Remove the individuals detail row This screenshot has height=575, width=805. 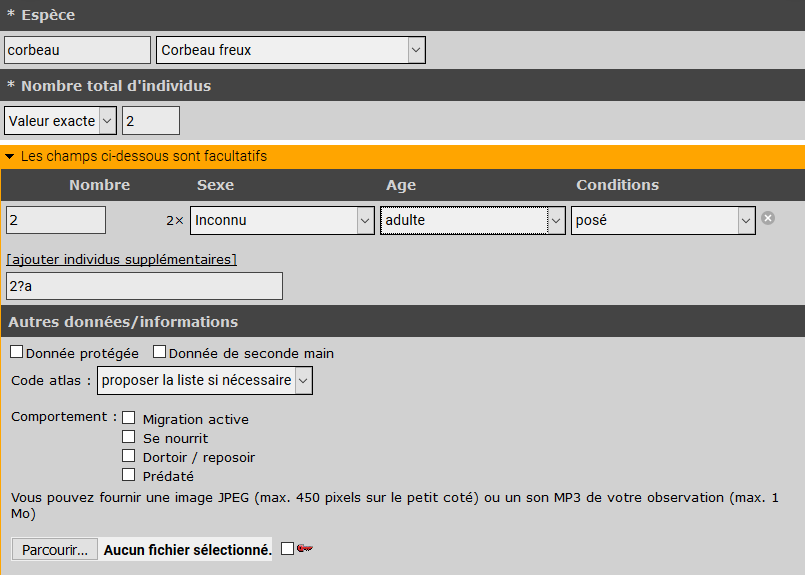pos(768,218)
